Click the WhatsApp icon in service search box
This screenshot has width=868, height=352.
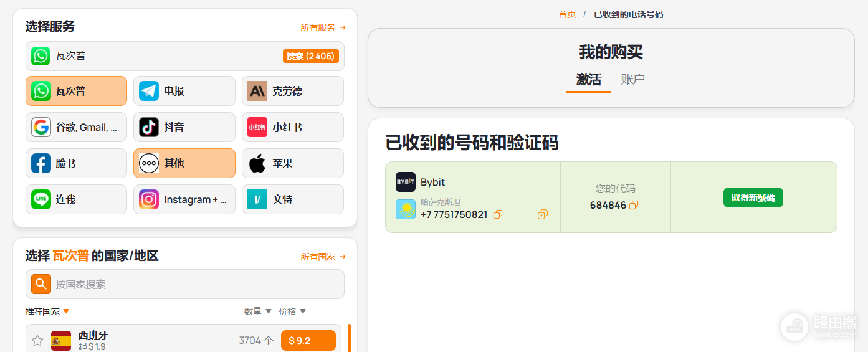(x=41, y=56)
